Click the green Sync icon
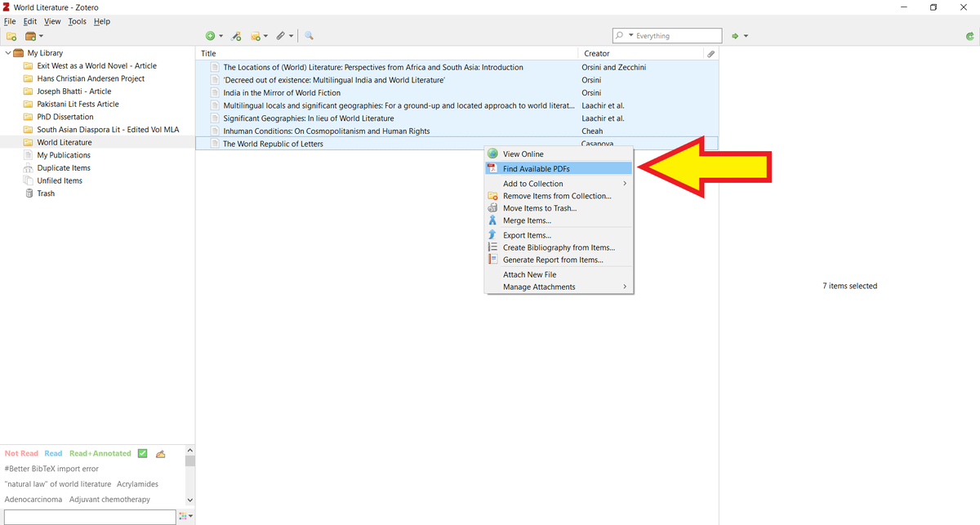 [x=969, y=36]
